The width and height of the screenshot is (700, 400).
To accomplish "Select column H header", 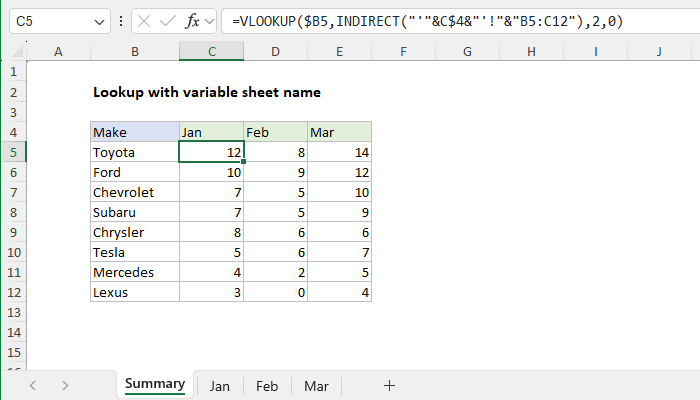I will (531, 51).
